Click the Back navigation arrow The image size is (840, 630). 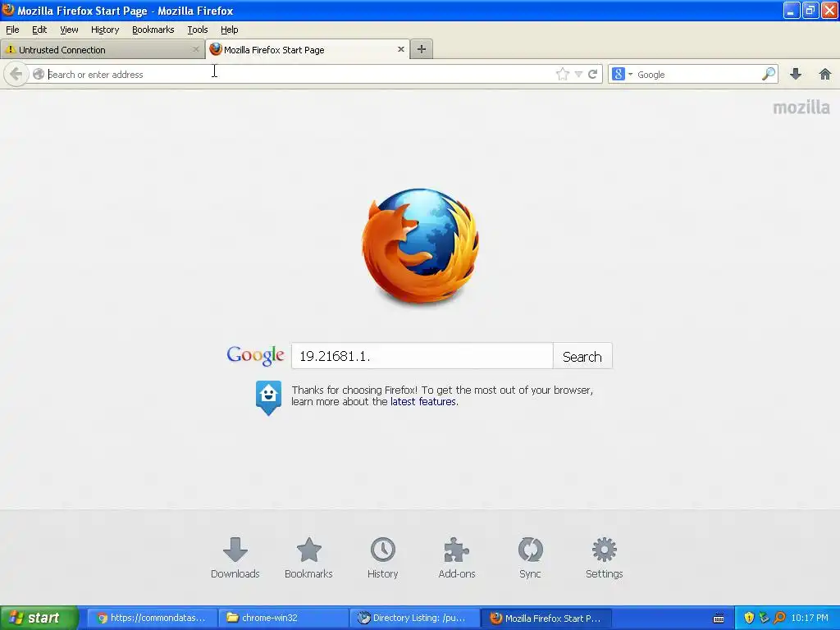pyautogui.click(x=16, y=74)
